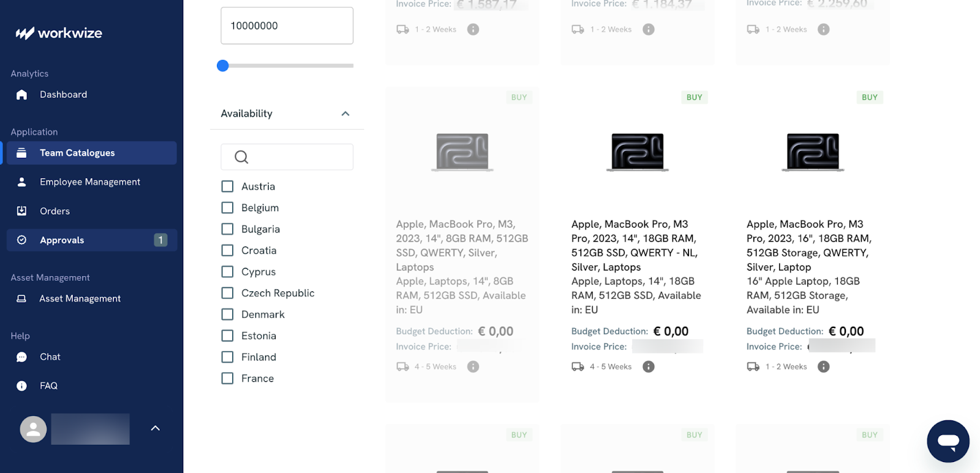Go to Employee Management
The height and width of the screenshot is (473, 980).
point(89,182)
